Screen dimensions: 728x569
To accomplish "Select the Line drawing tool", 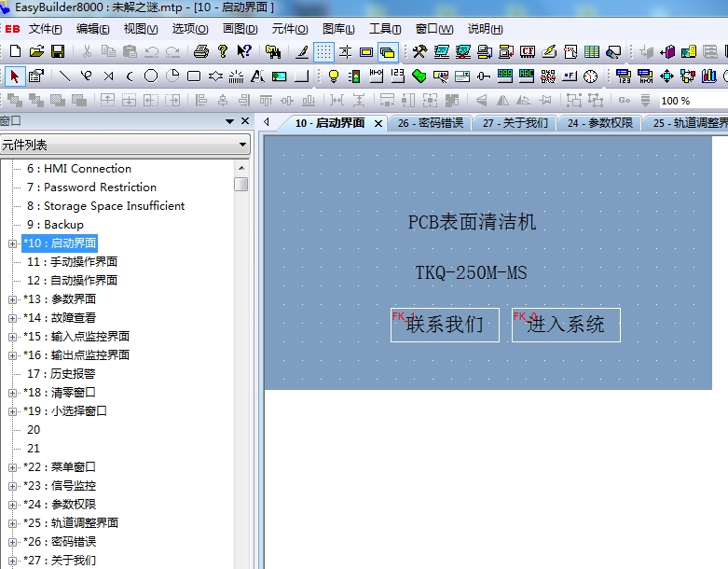I will [64, 76].
